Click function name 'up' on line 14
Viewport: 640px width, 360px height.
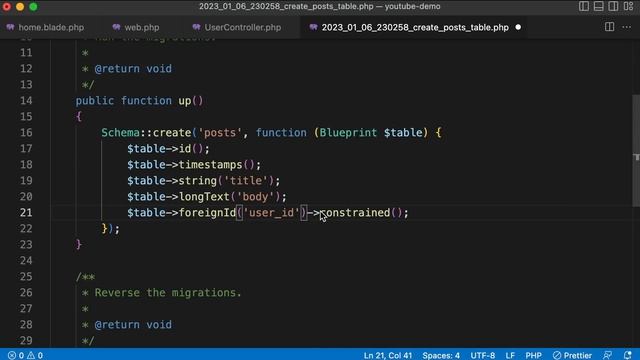[x=184, y=101]
